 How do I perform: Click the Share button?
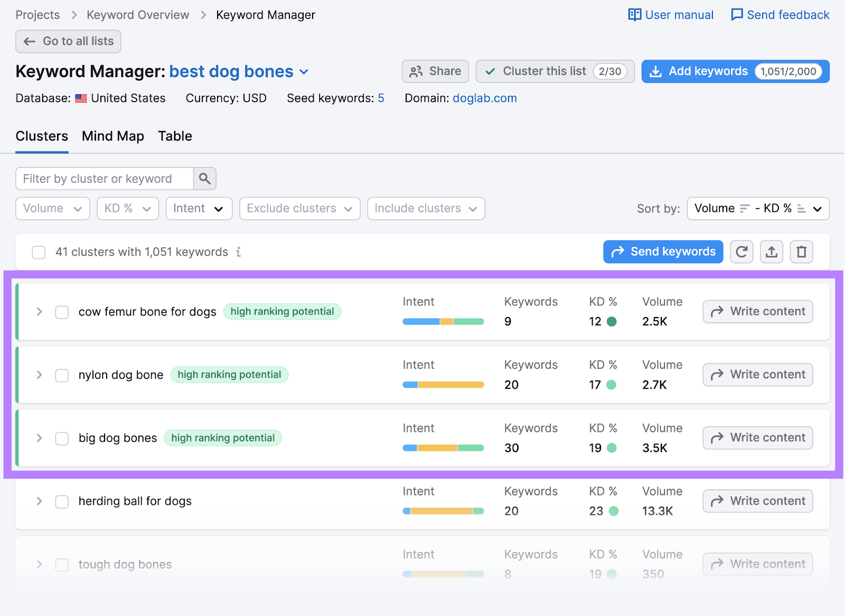coord(436,71)
